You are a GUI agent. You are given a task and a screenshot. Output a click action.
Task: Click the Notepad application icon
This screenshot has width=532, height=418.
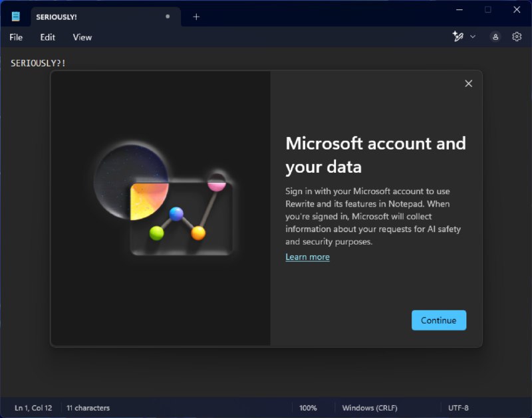[x=15, y=15]
